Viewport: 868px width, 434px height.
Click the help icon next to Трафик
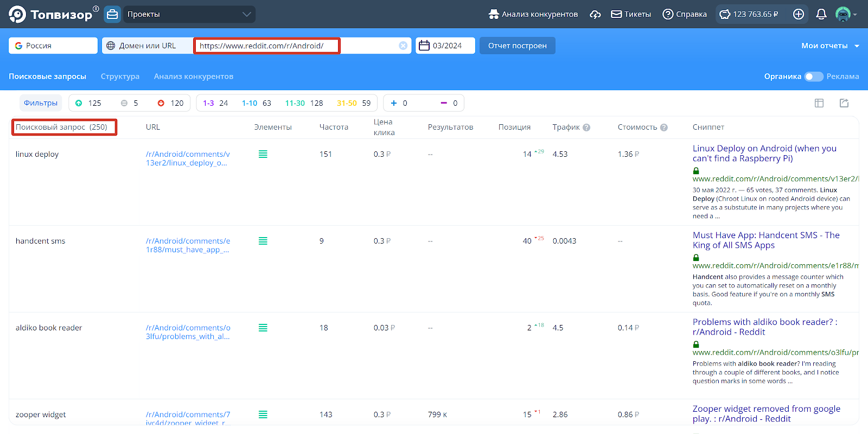[x=586, y=127]
